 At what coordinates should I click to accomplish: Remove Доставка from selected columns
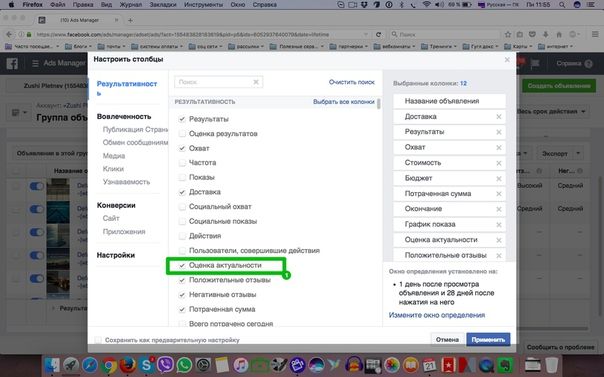(x=499, y=117)
